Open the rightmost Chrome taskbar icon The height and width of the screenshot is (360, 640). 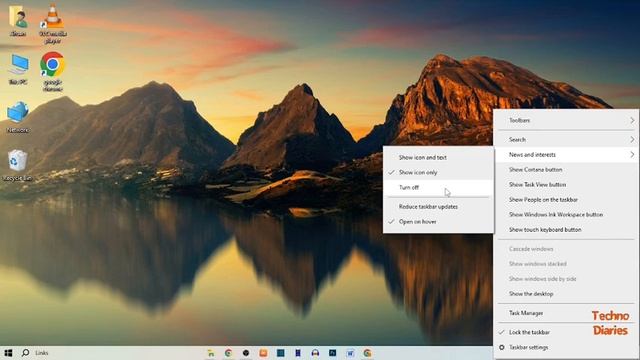tap(367, 353)
